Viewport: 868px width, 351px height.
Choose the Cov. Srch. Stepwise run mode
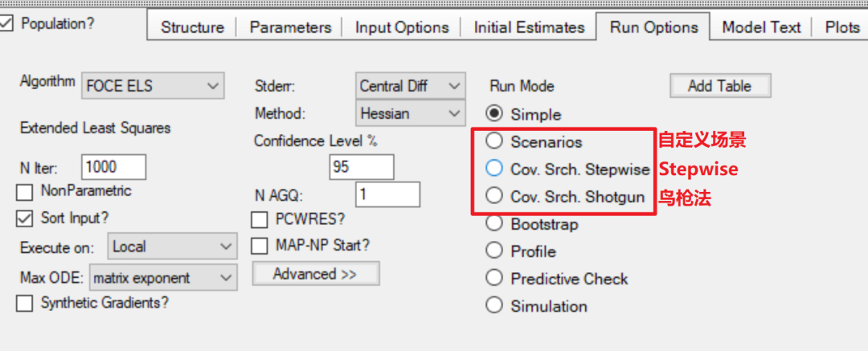coord(495,169)
